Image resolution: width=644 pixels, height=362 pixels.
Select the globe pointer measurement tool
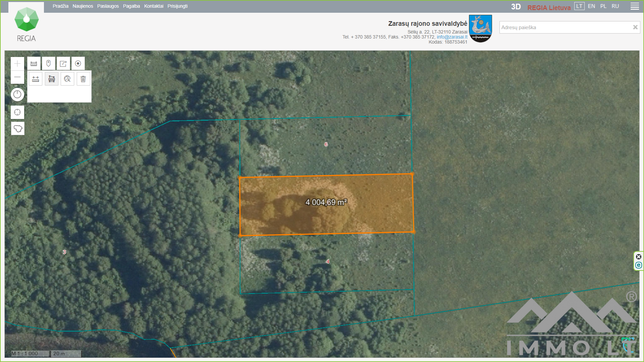[x=67, y=79]
